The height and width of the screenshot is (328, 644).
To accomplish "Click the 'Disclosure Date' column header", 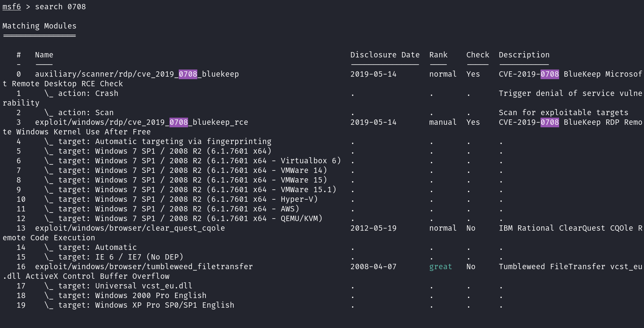I will (385, 55).
